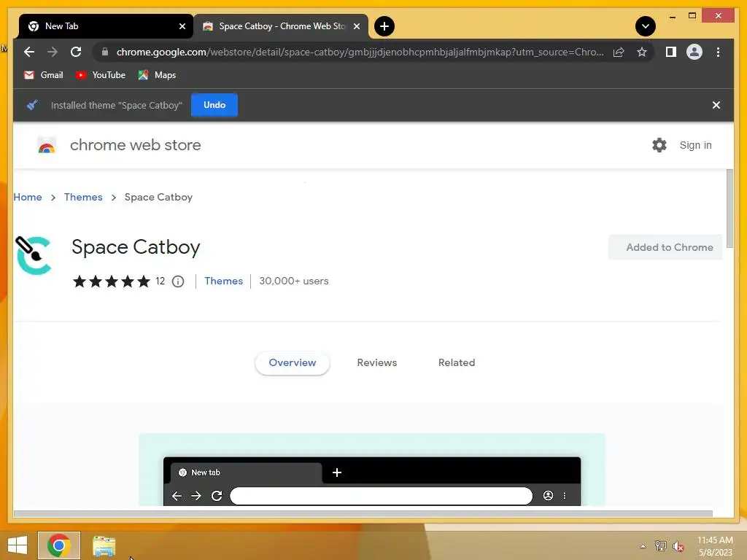Open the YouTube bookmark
The image size is (747, 560).
coord(100,75)
